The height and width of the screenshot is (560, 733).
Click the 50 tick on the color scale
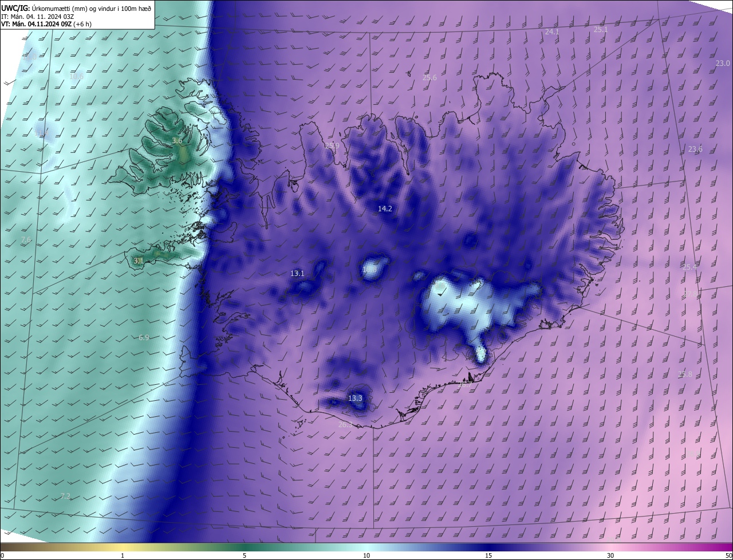[728, 555]
